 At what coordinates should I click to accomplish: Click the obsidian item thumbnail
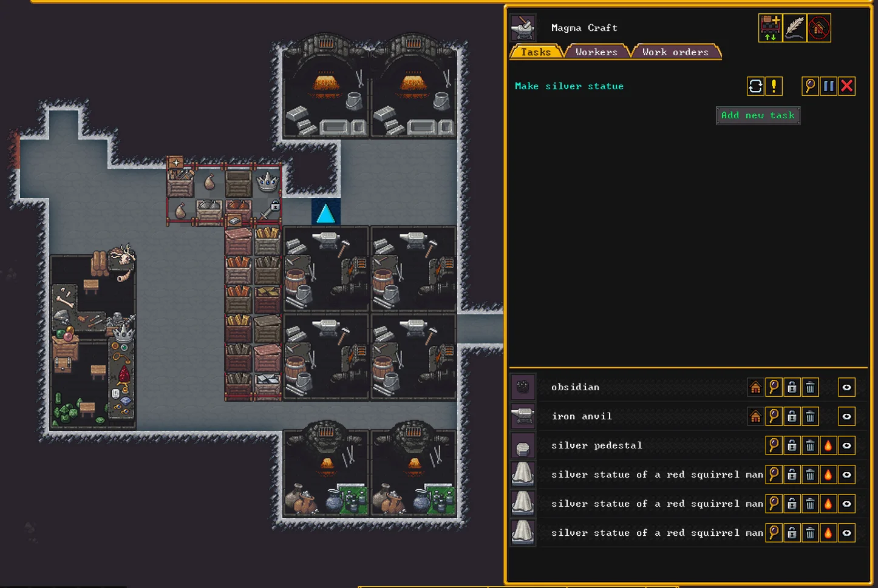(523, 387)
